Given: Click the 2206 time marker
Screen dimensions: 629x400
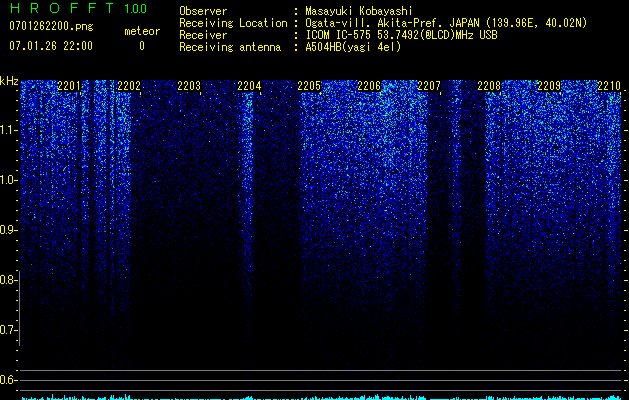Looking at the screenshot, I should coord(369,86).
